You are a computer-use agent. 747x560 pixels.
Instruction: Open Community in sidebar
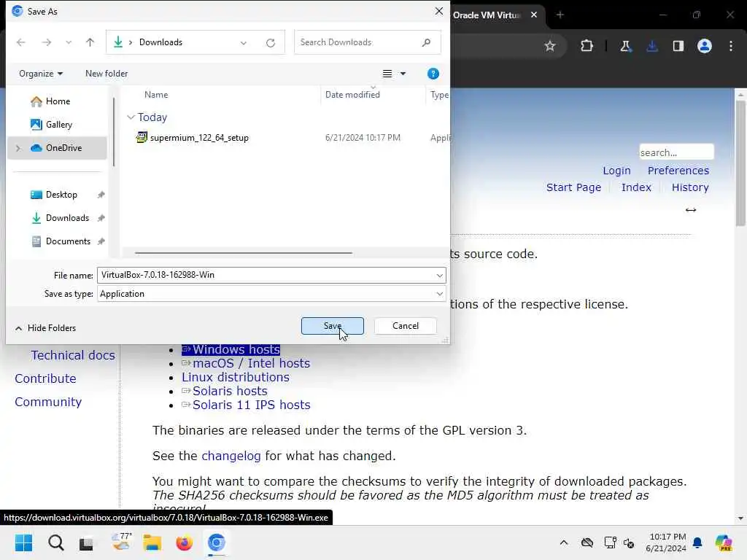(48, 402)
